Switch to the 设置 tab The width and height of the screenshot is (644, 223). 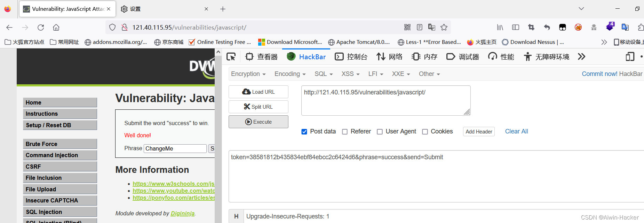point(165,9)
